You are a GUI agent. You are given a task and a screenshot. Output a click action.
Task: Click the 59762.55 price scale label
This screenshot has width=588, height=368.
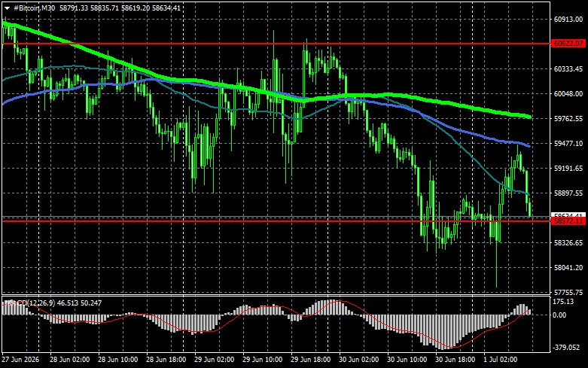568,119
